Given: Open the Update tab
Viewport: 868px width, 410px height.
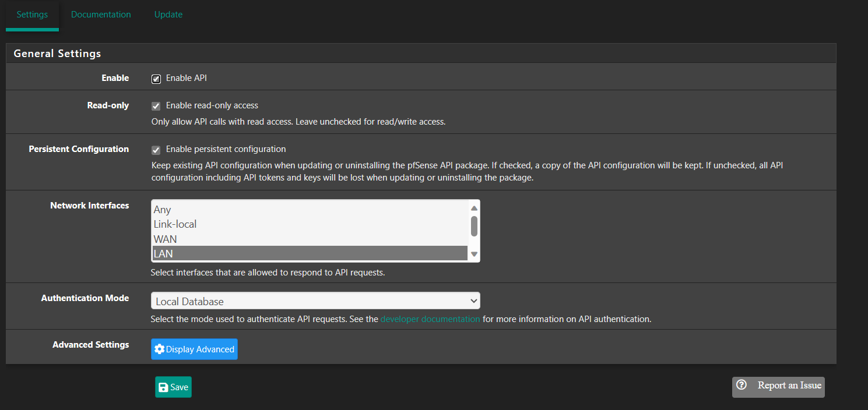Looking at the screenshot, I should pyautogui.click(x=168, y=14).
